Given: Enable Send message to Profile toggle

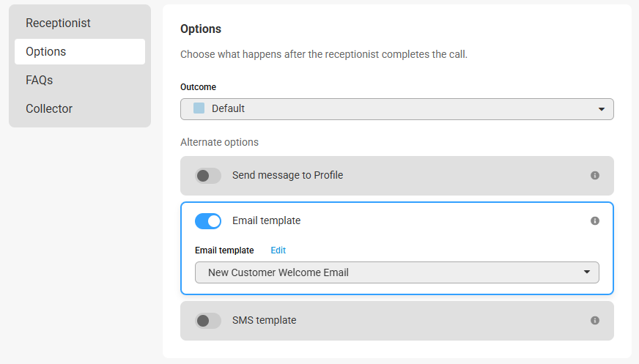Looking at the screenshot, I should click(208, 176).
